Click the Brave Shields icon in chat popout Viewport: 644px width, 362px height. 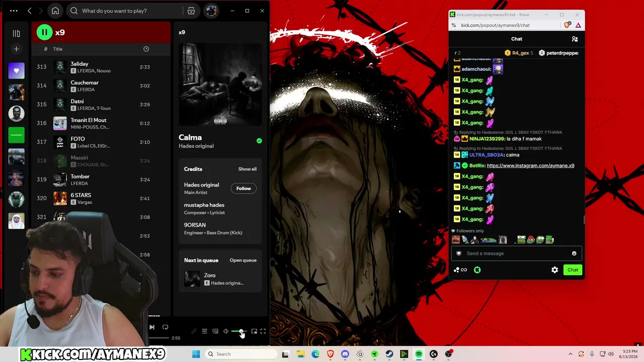pos(568,25)
